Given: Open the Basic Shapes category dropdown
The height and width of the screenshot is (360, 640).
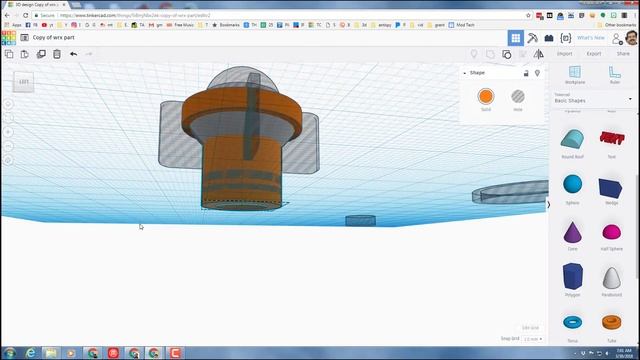Looking at the screenshot, I should pyautogui.click(x=593, y=98).
